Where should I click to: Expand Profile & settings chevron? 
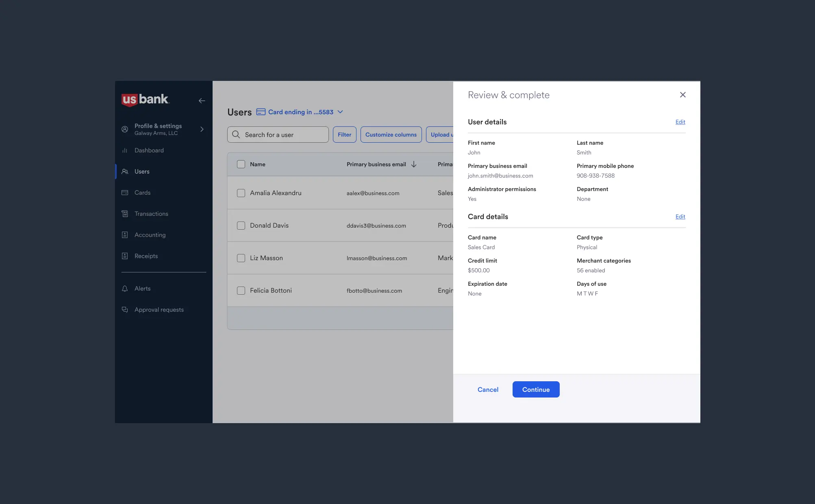(202, 129)
